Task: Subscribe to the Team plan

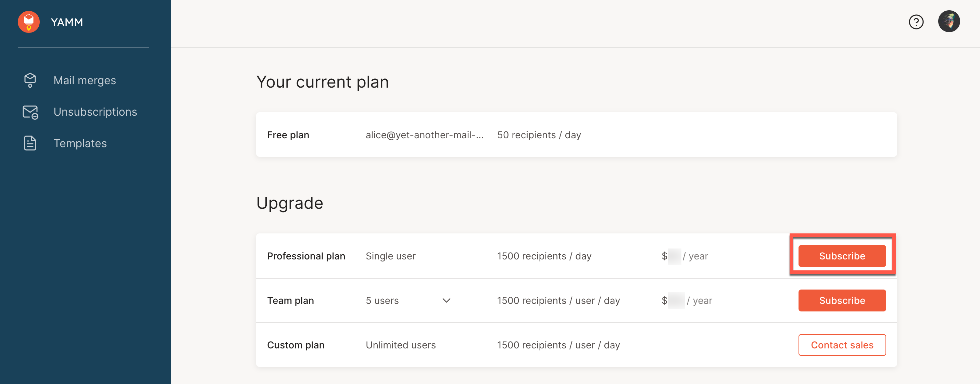Action: pos(842,300)
